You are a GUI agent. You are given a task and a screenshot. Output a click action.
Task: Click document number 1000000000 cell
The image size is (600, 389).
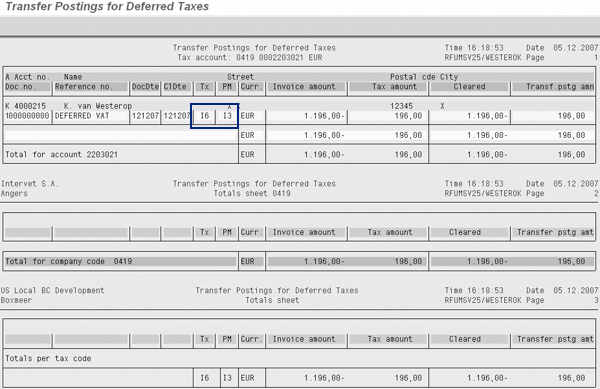pyautogui.click(x=27, y=116)
